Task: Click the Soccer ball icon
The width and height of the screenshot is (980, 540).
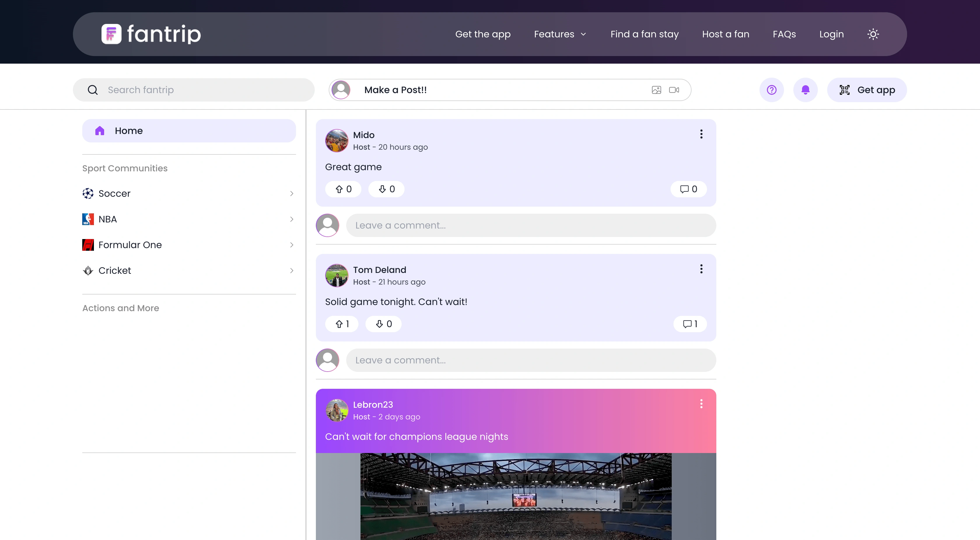Action: point(88,194)
